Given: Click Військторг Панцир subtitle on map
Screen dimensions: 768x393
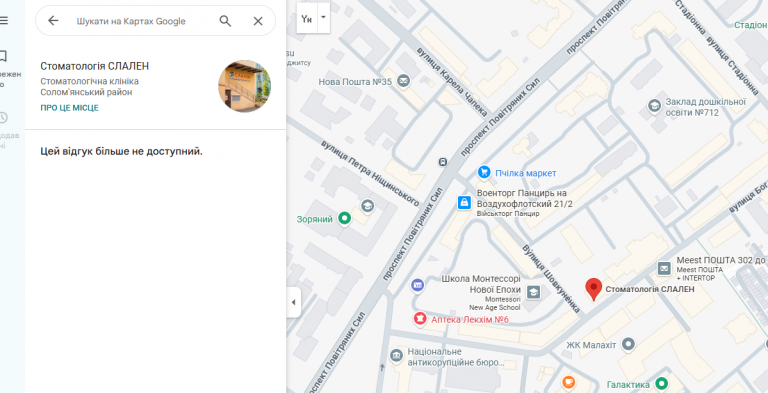Looking at the screenshot, I should (508, 214).
